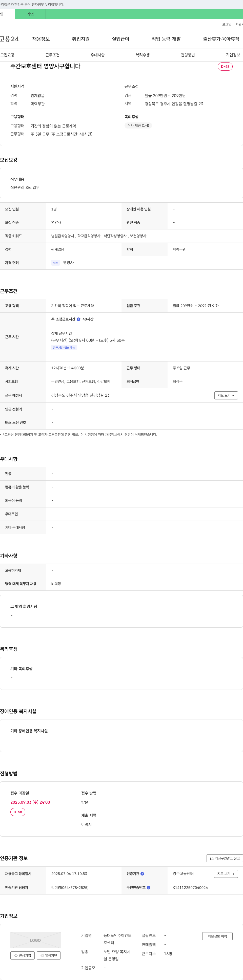243x980 pixels.
Task: Jump to 근무조건 section tab
Action: 53,55
